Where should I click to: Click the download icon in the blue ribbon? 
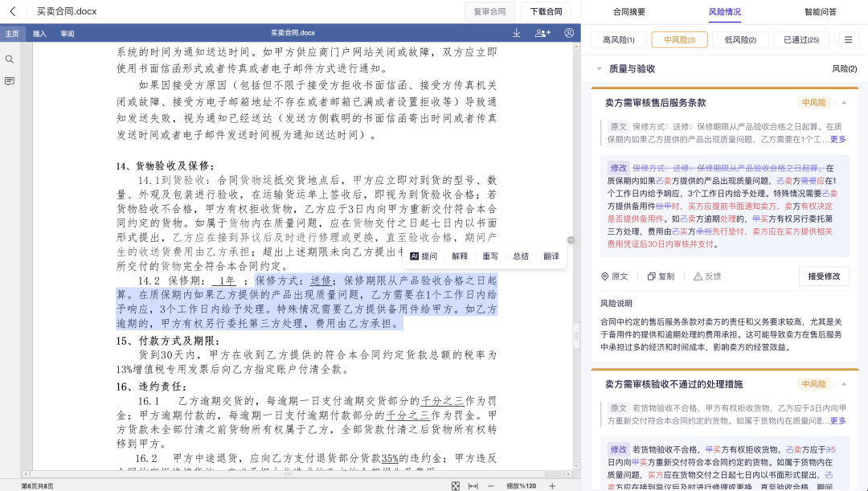pyautogui.click(x=517, y=33)
